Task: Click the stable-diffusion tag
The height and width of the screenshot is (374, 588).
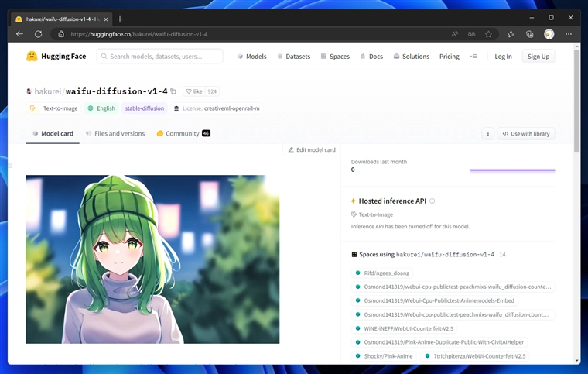Action: pyautogui.click(x=145, y=108)
